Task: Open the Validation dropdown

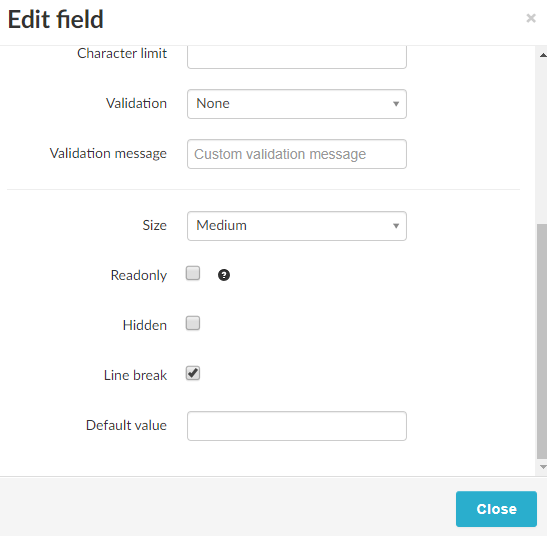Action: 297,104
